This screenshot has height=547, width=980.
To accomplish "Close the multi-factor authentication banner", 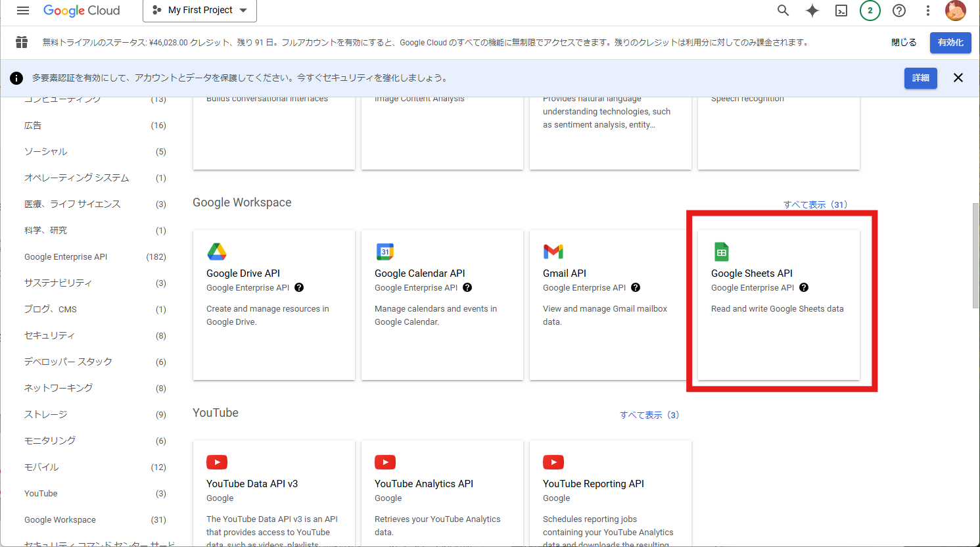I will tap(958, 78).
